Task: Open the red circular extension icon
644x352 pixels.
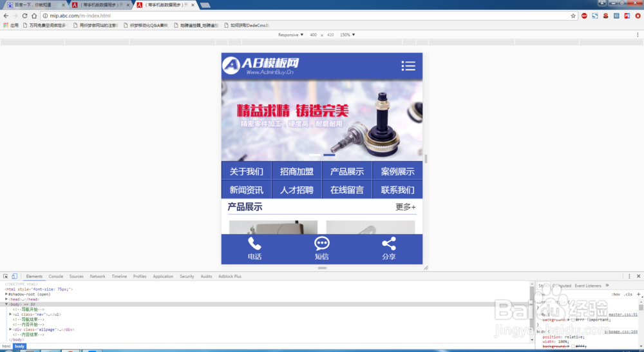Action: pos(638,15)
